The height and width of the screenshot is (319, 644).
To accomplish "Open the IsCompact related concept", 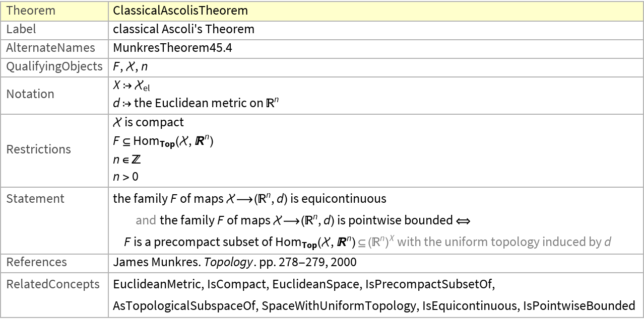I will [237, 284].
